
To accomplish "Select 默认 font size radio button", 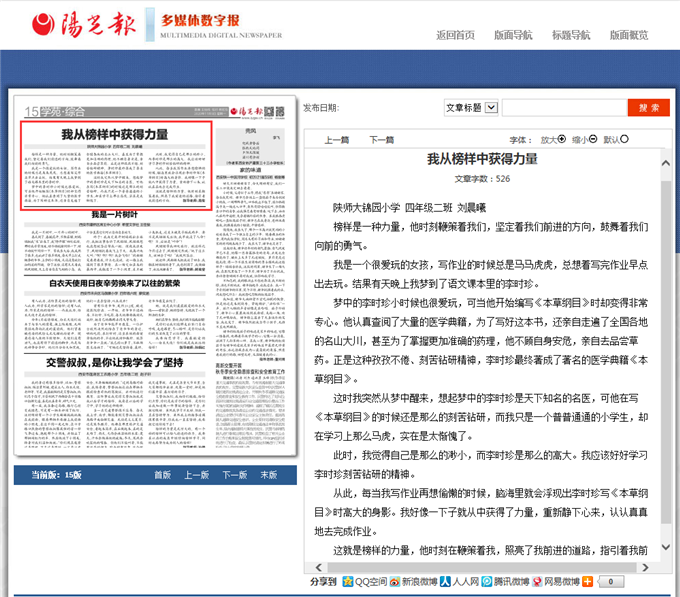I will click(624, 139).
